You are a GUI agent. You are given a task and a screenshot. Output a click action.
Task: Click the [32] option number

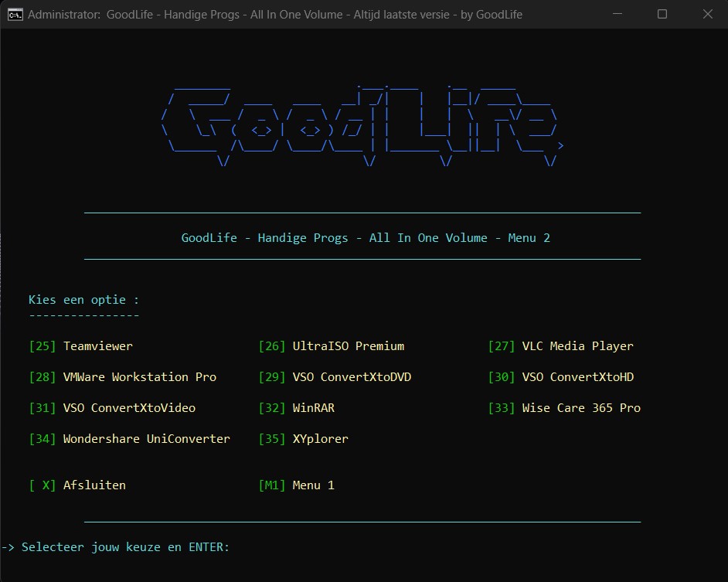[271, 408]
